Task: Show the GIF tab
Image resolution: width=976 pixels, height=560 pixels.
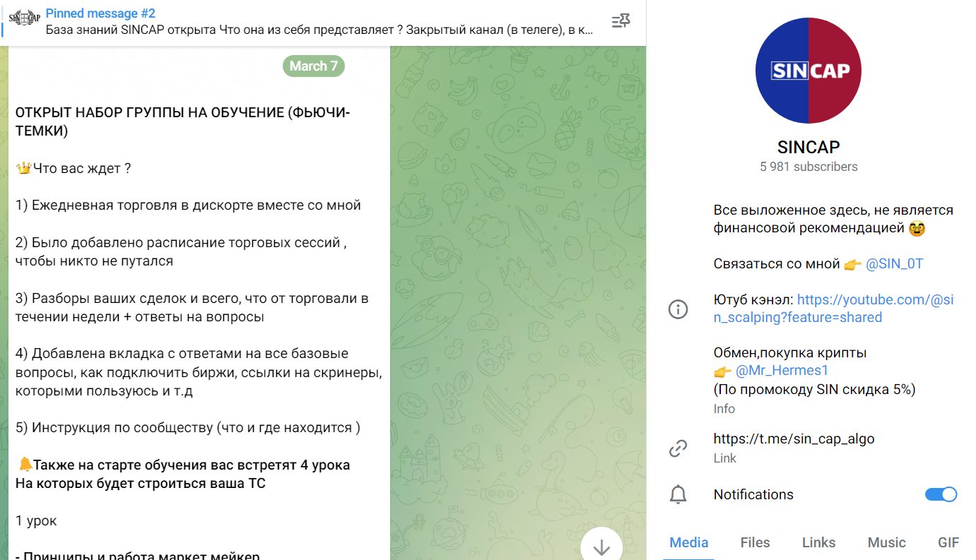Action: tap(948, 542)
